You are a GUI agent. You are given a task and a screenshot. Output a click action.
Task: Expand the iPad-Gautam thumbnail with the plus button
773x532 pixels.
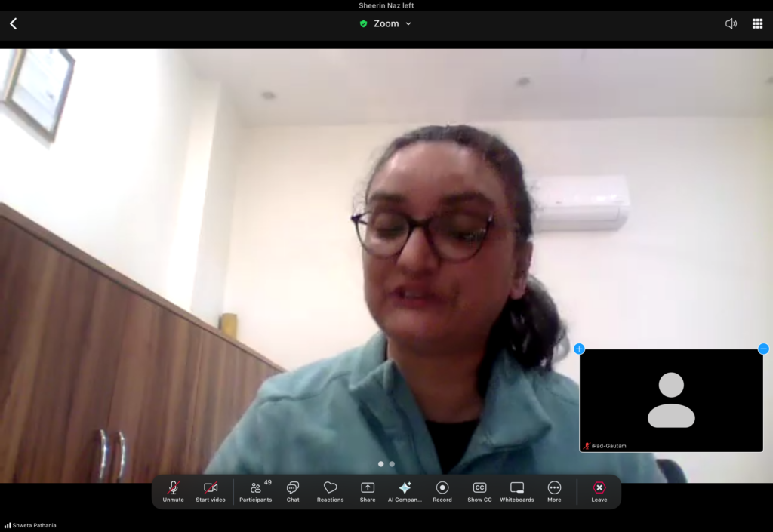[579, 349]
